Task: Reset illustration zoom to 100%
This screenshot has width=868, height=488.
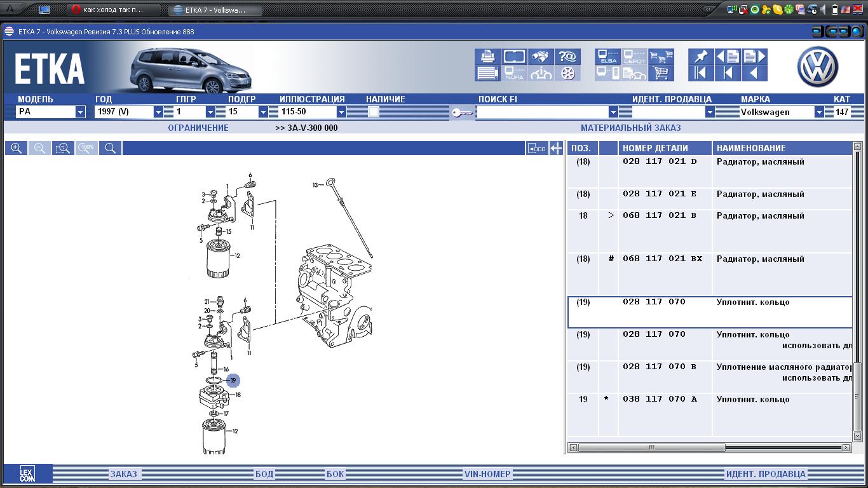Action: pos(86,148)
